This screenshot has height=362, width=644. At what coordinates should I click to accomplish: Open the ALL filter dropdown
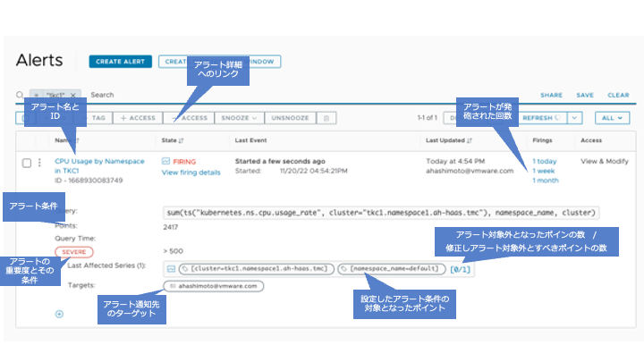coord(612,118)
